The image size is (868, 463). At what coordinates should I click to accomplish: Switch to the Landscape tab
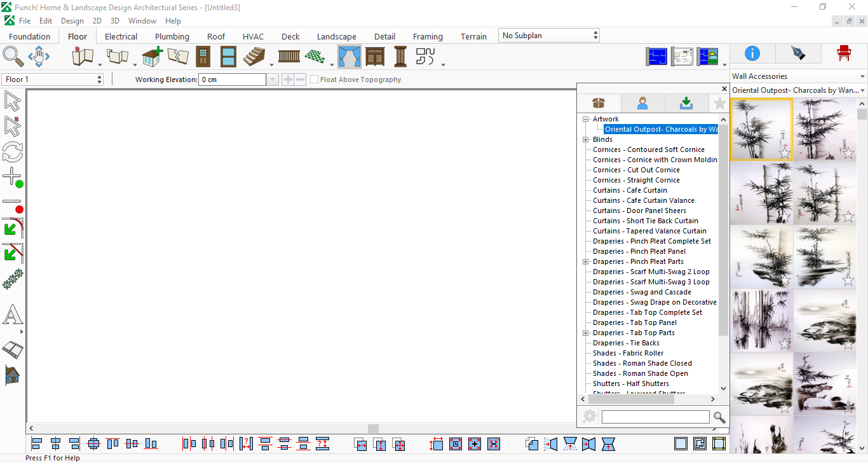tap(337, 36)
